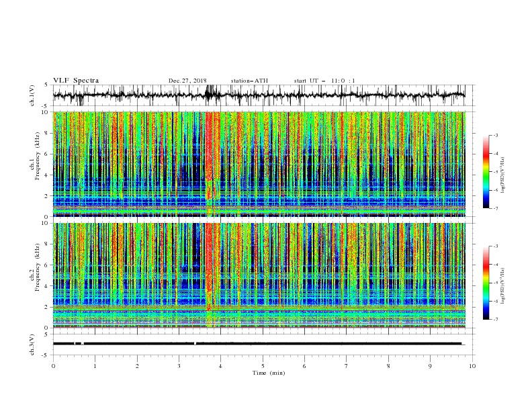The width and height of the screenshot is (532, 411).
Task: Click tick label '9' on the Time axis
Action: pyautogui.click(x=430, y=366)
